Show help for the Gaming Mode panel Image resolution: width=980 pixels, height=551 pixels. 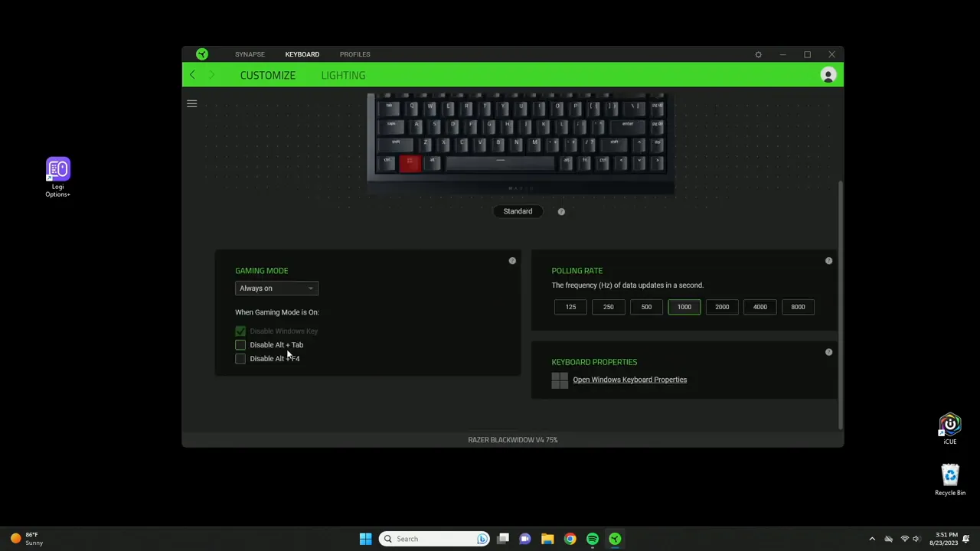(512, 261)
